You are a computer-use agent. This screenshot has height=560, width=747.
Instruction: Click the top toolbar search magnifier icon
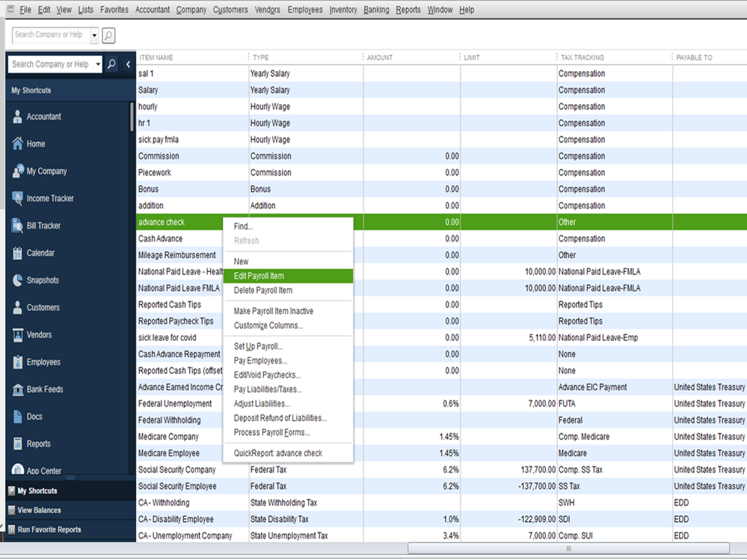point(108,35)
